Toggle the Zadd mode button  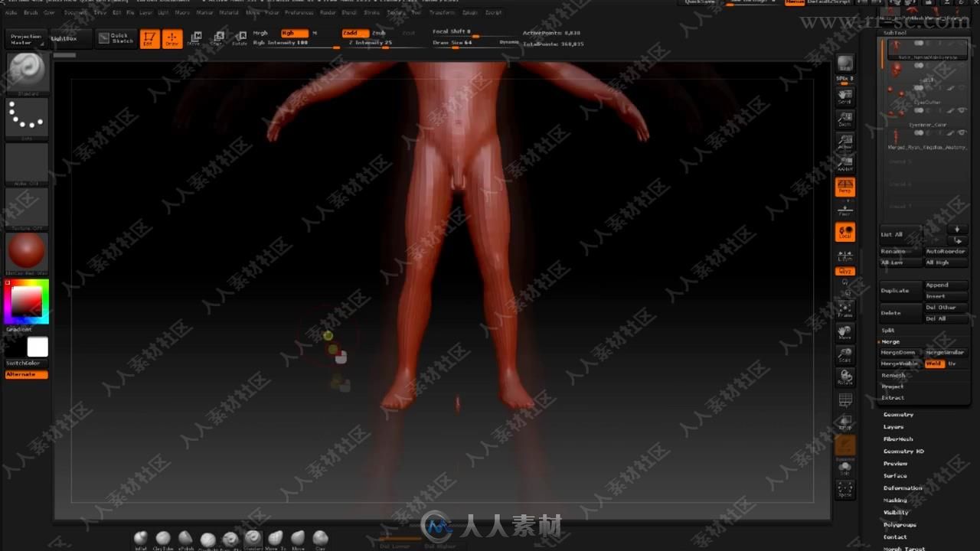click(354, 34)
